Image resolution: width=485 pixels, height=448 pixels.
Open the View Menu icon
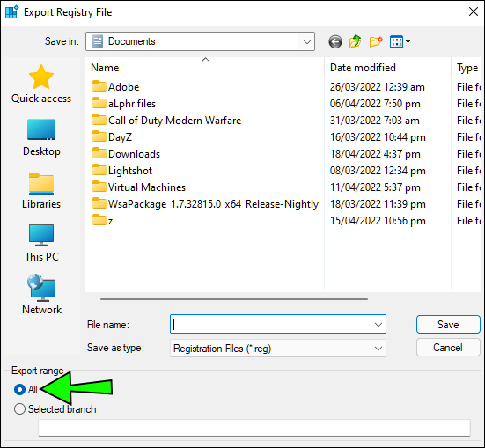pos(400,41)
